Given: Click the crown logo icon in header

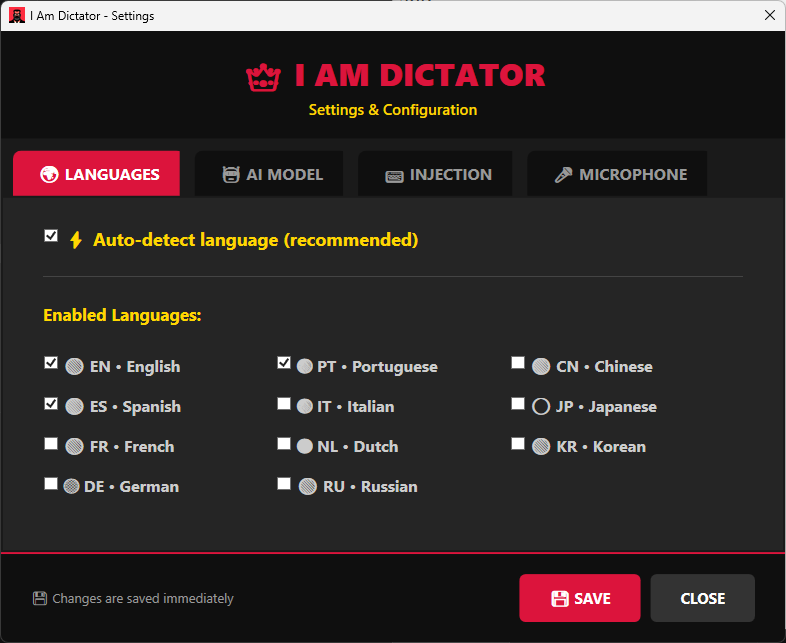Looking at the screenshot, I should (x=264, y=77).
